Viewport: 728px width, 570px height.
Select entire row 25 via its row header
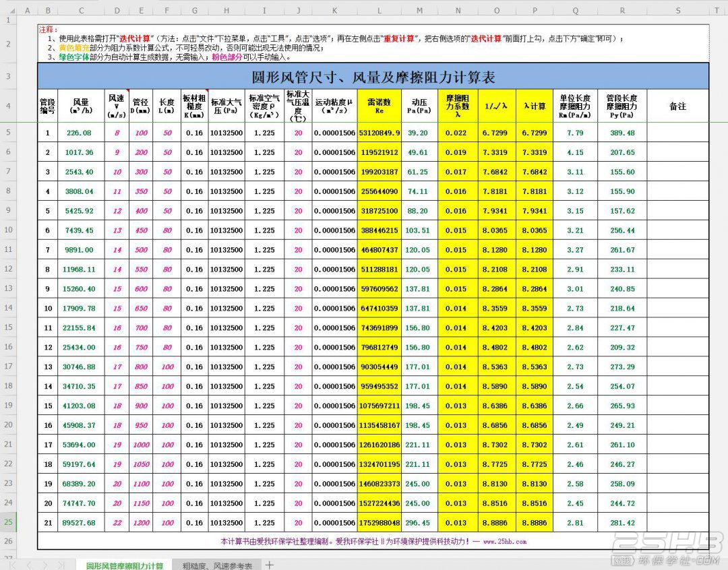[8, 522]
